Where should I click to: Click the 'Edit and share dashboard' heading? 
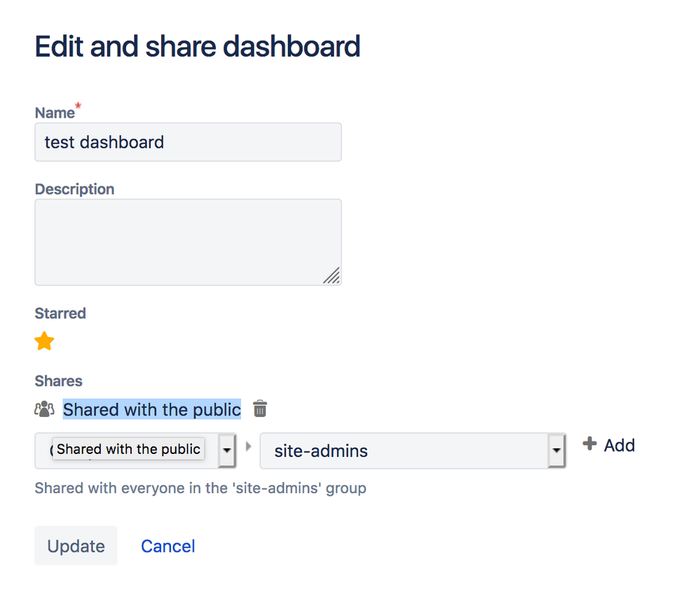198,47
